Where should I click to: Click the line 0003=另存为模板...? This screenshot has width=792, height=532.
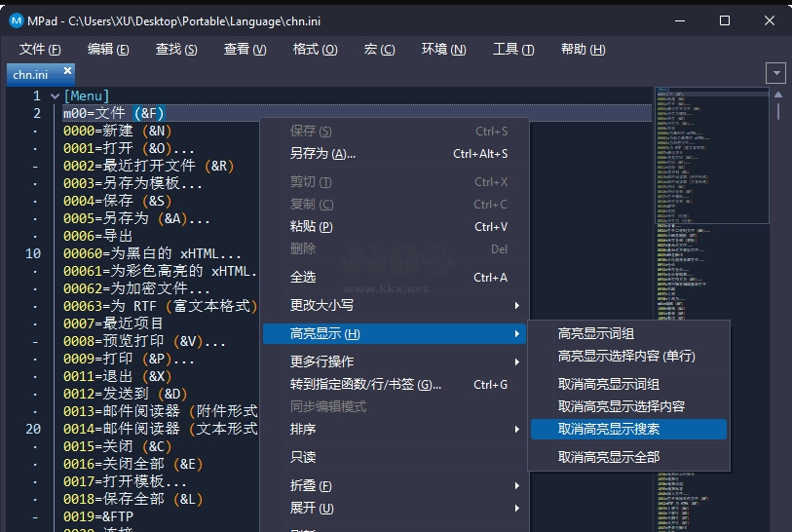point(132,183)
